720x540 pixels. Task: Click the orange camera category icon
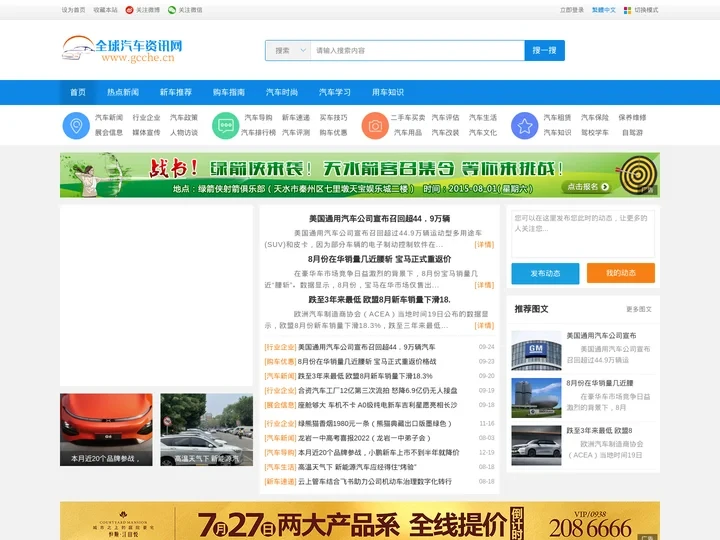[375, 125]
